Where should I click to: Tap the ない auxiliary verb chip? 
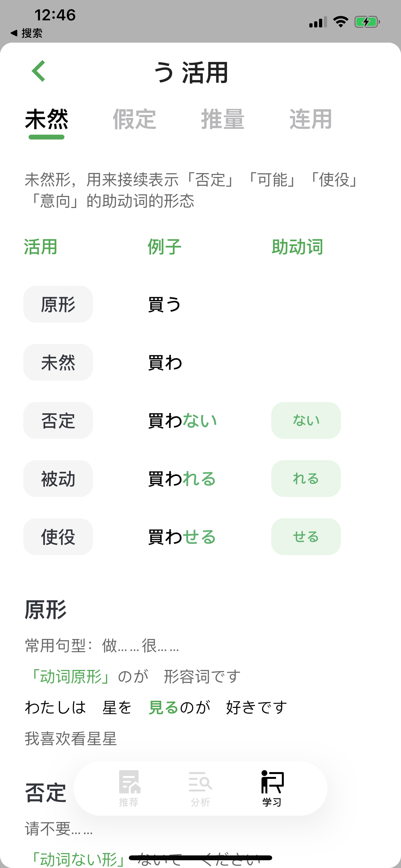coord(306,420)
